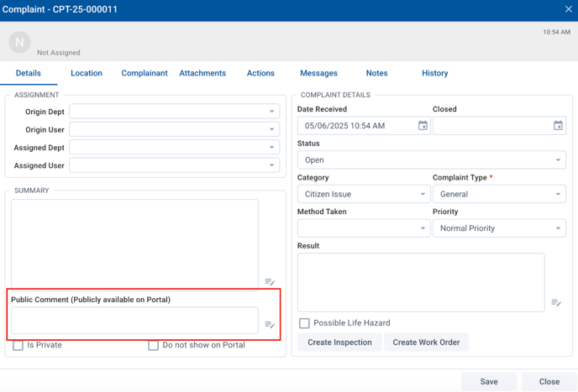Click the unassigned user avatar icon
Viewport: 578px width, 392px height.
pos(19,42)
